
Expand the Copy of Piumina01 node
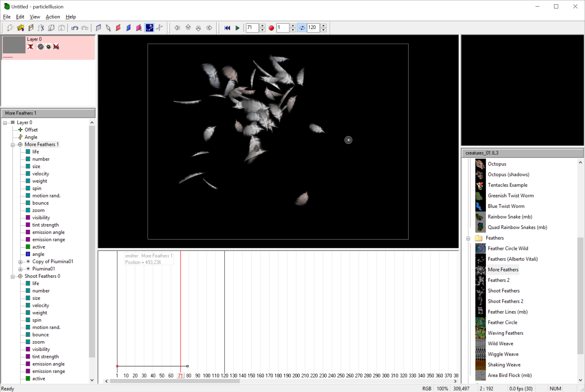click(x=20, y=262)
